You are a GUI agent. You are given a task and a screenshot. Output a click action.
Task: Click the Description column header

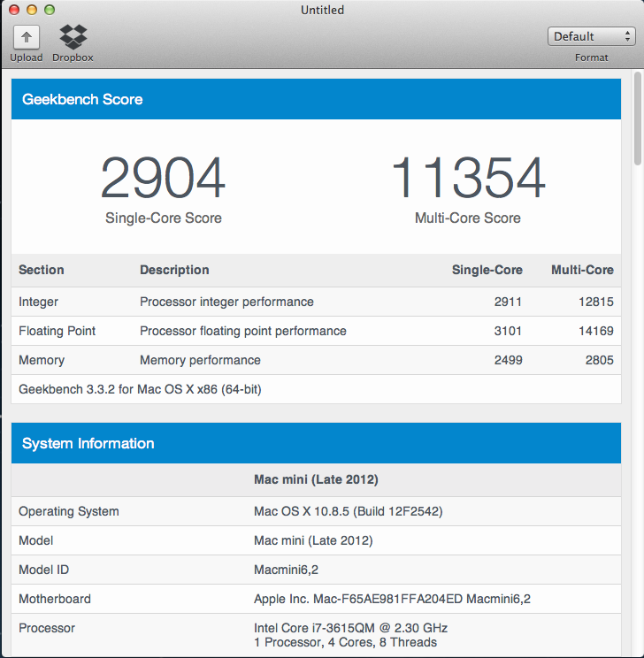tap(174, 270)
